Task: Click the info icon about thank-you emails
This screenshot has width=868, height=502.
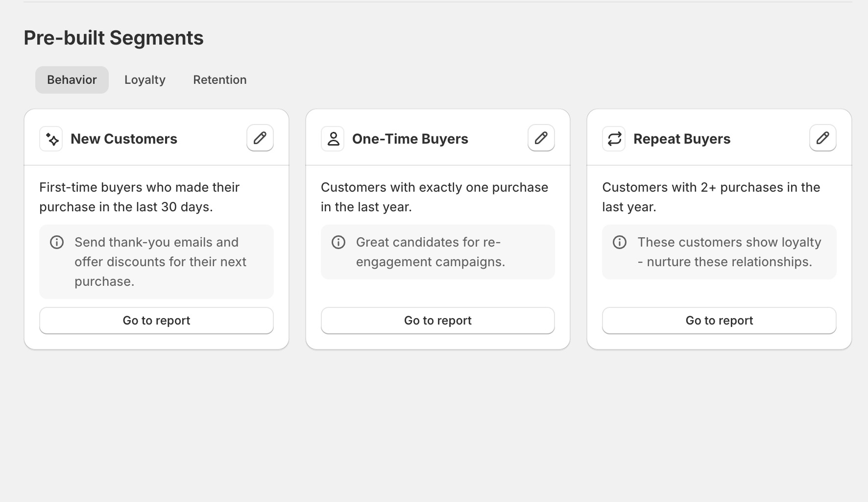Action: [57, 242]
